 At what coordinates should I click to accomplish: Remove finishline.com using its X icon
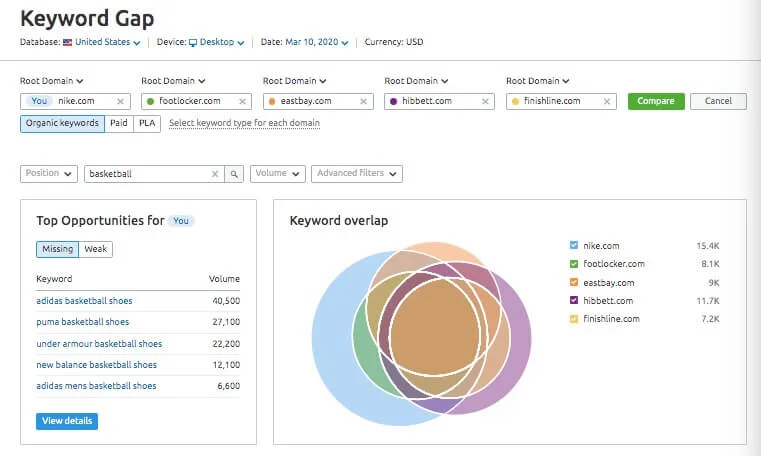[x=607, y=101]
